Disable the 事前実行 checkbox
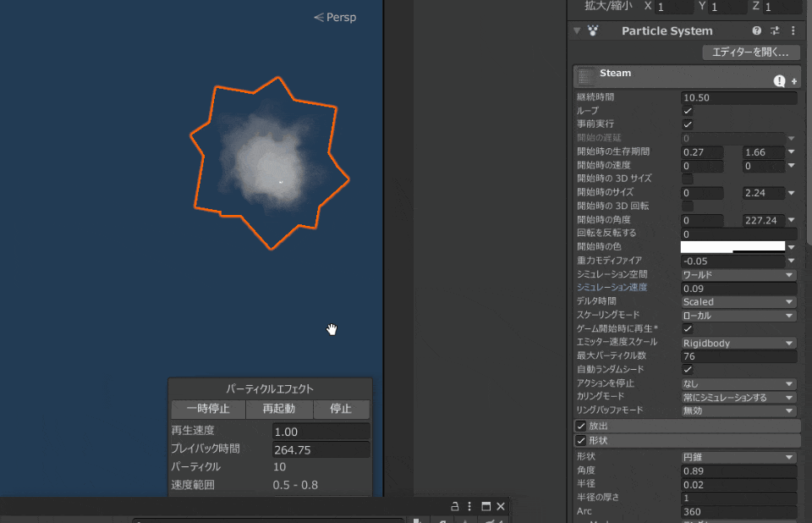The height and width of the screenshot is (523, 812). [x=688, y=124]
